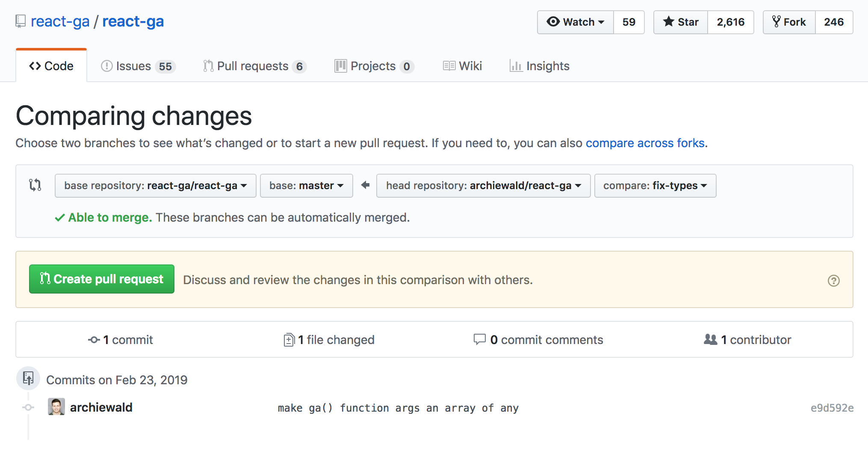Open the Pull requests tab
868x451 pixels.
click(x=255, y=66)
